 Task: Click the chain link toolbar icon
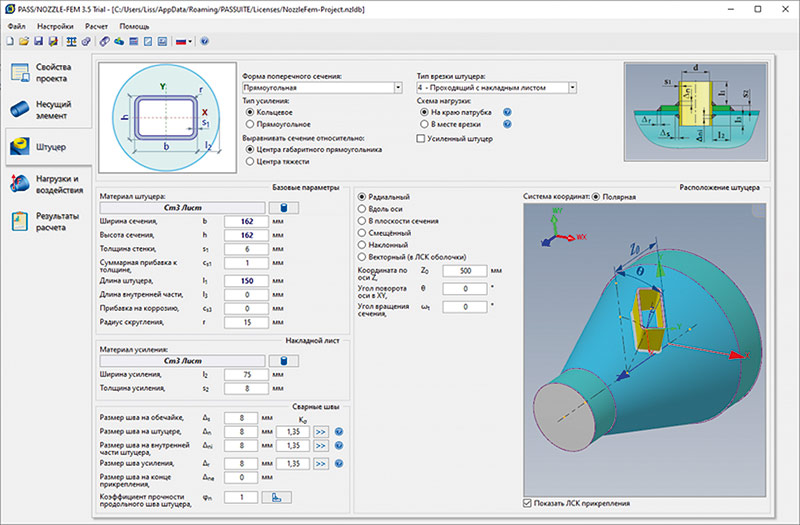pyautogui.click(x=105, y=42)
